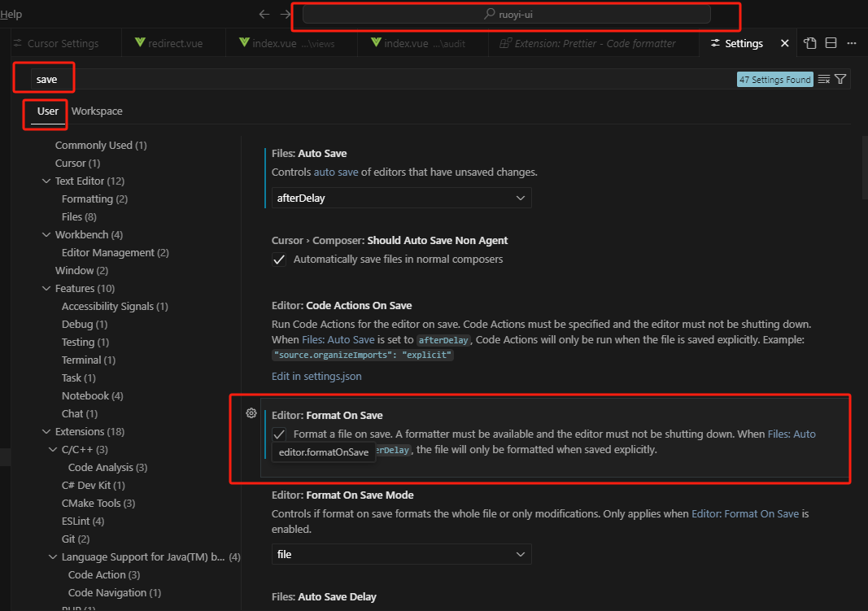
Task: Split the editor layout icon
Action: click(831, 43)
